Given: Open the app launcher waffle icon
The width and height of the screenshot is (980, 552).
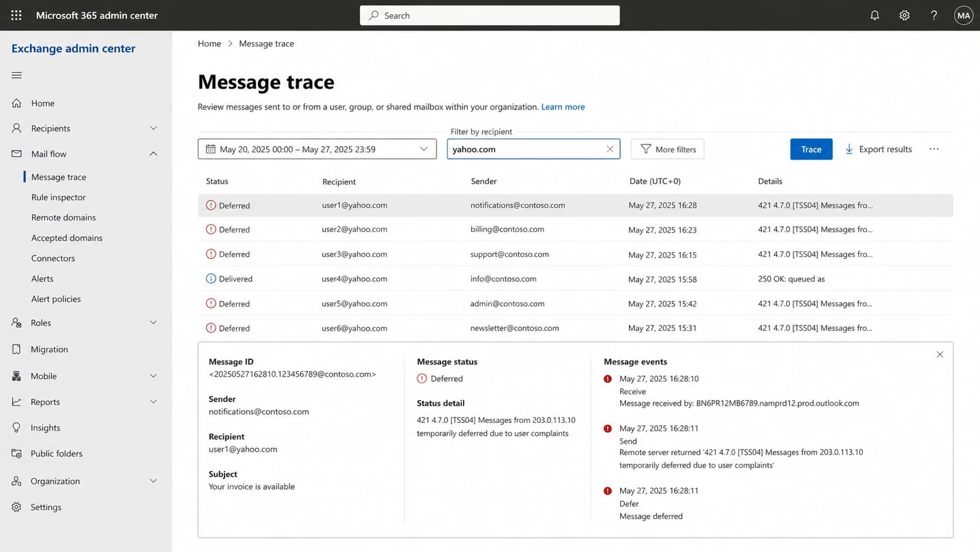Looking at the screenshot, I should click(x=16, y=15).
